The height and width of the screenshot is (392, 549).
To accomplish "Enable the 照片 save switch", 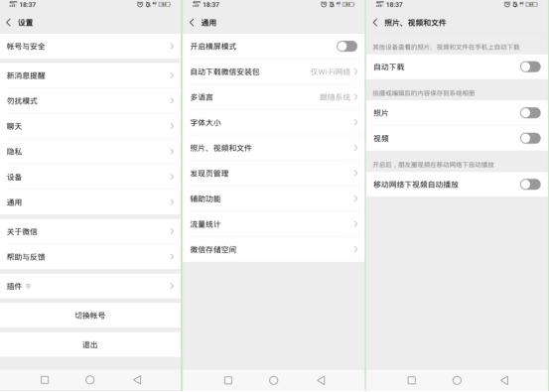I will point(530,113).
